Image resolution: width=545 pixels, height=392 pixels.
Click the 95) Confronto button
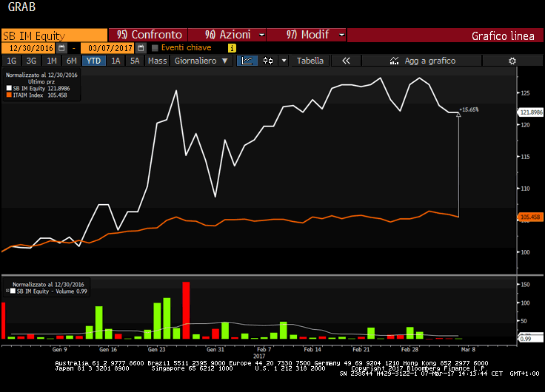pos(148,35)
